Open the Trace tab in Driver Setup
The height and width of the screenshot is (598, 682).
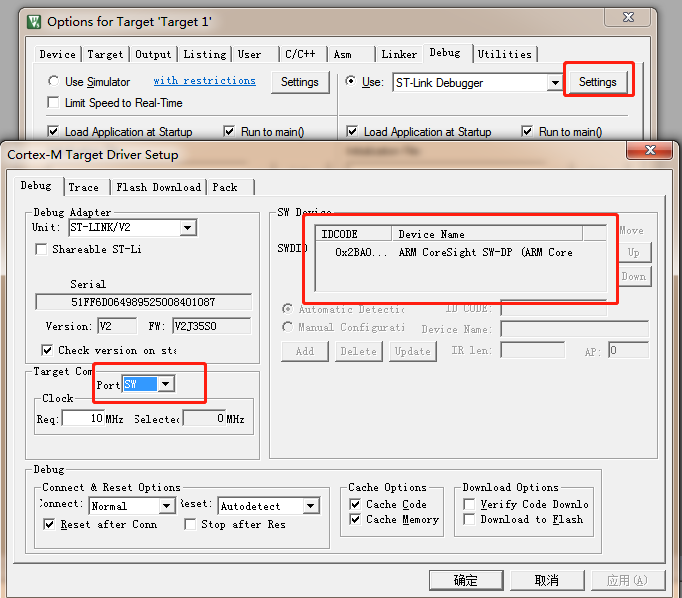(x=87, y=187)
